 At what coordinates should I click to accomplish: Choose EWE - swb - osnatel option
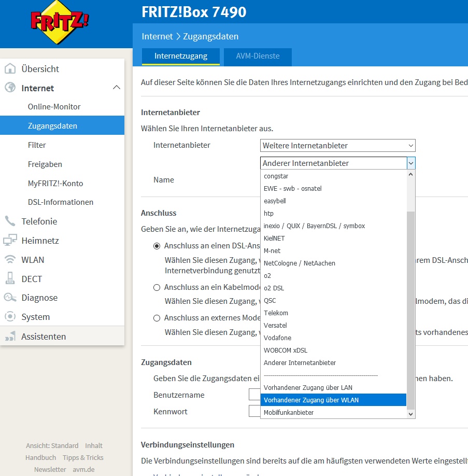pyautogui.click(x=333, y=189)
